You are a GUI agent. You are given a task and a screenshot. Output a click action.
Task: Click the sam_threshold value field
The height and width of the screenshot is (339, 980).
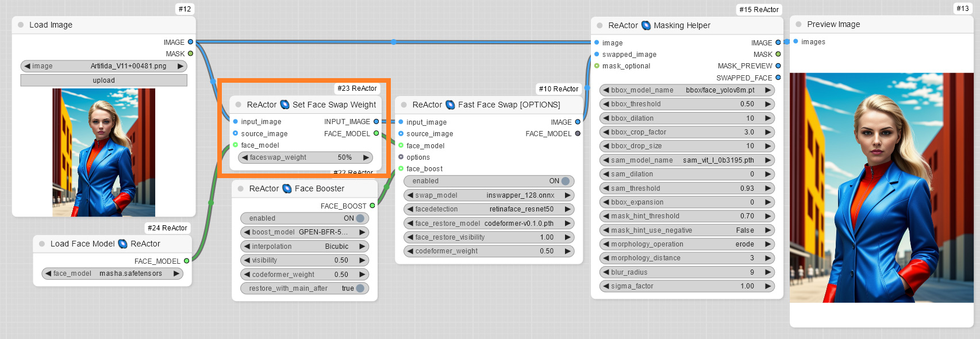coord(687,188)
